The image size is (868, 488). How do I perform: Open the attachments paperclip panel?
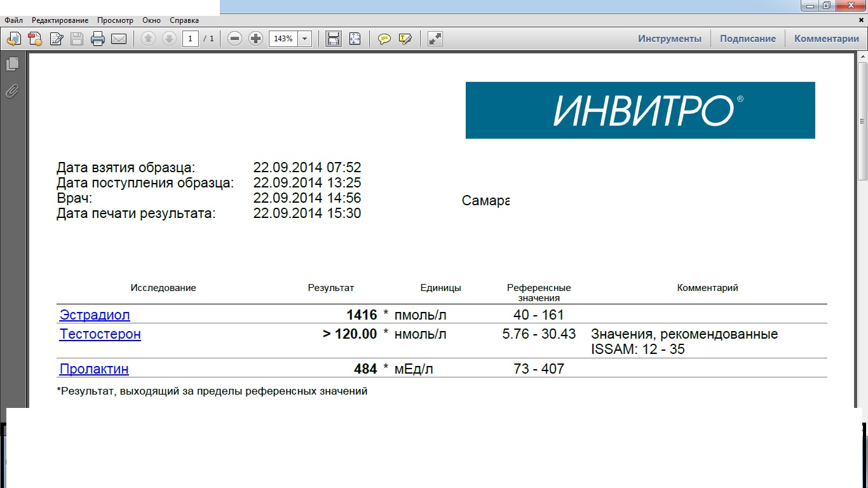(12, 91)
